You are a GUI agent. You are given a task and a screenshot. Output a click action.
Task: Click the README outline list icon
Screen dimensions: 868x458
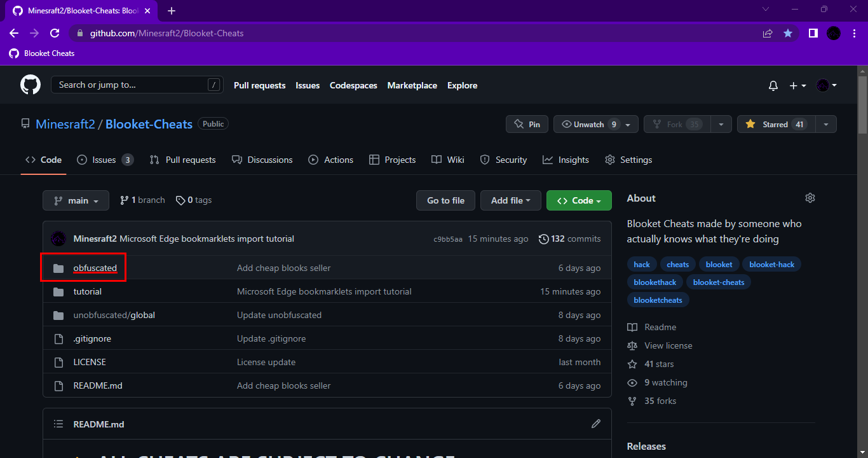point(58,424)
